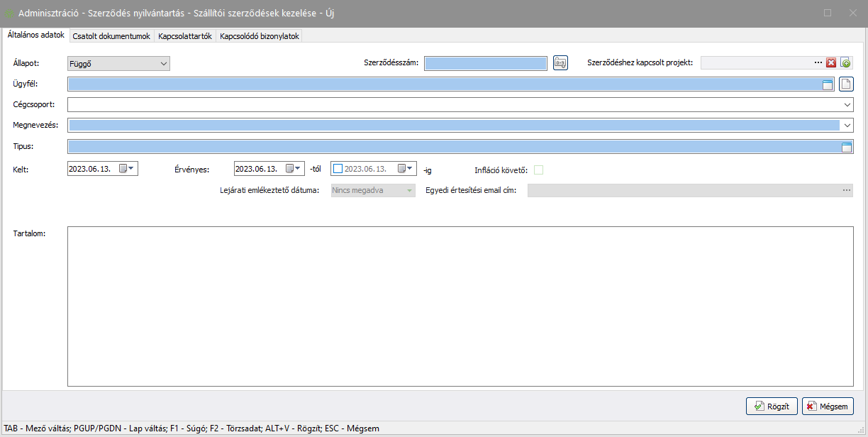Screen dimensions: 868x437
Task: Switch to the Csatolt dokumentumok tab
Action: point(111,36)
